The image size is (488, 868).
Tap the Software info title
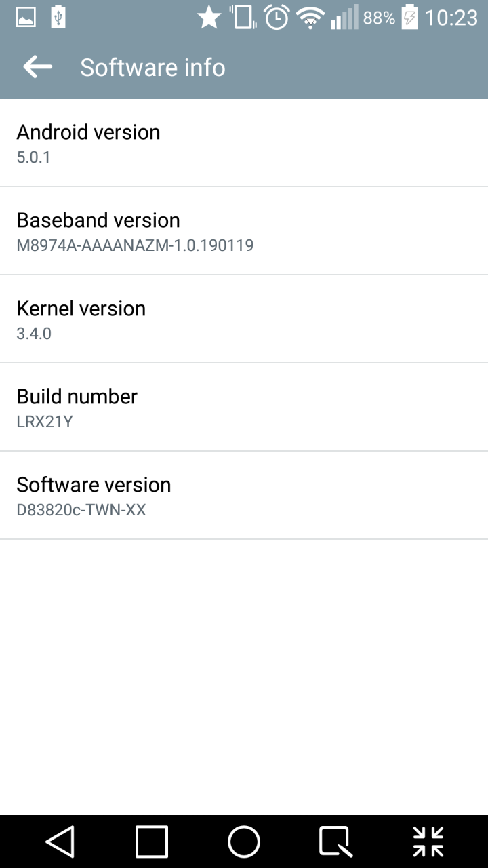point(152,67)
